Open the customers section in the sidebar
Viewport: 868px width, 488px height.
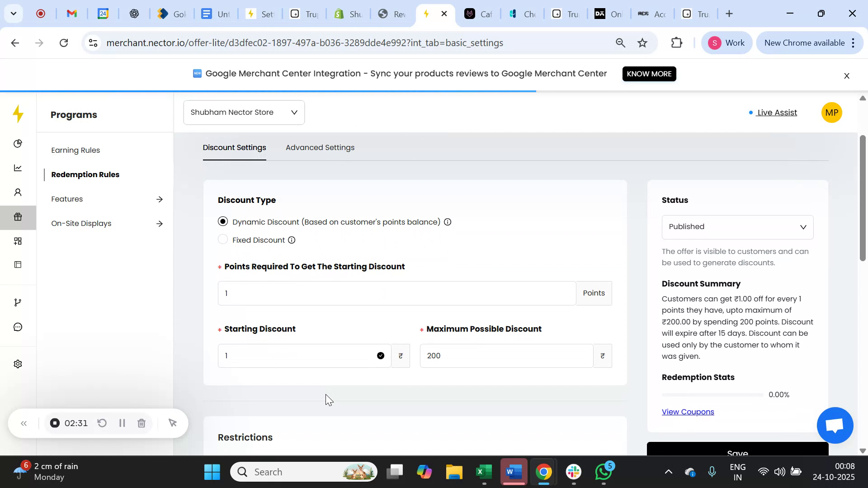point(18,192)
